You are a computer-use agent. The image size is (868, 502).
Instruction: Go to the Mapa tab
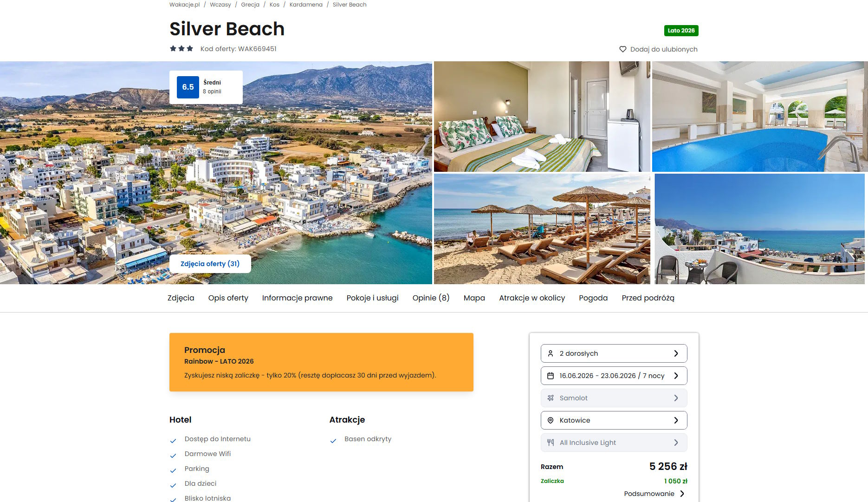(x=474, y=298)
